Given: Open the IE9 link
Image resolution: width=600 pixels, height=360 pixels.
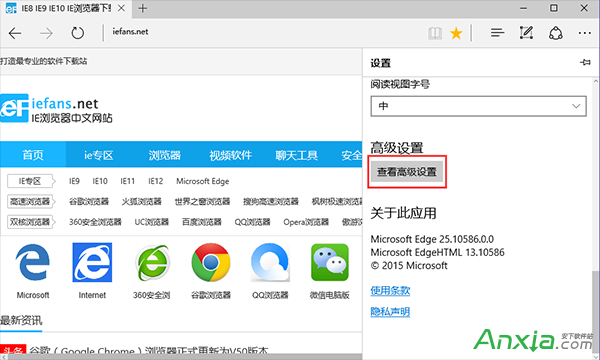Looking at the screenshot, I should 74,181.
